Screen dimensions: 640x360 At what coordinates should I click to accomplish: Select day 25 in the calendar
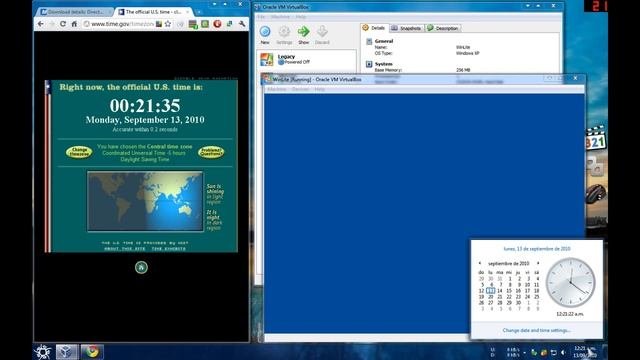pyautogui.click(x=537, y=297)
